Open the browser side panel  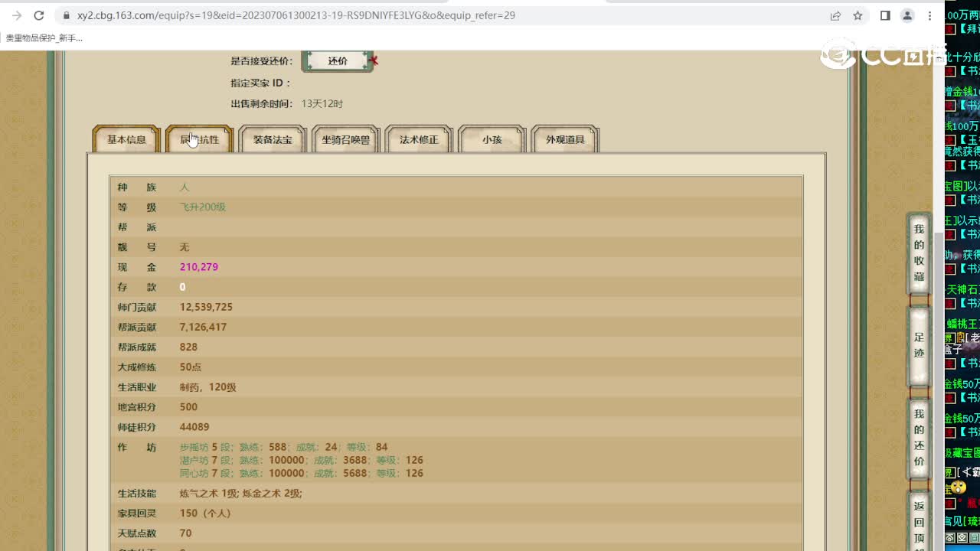pyautogui.click(x=885, y=15)
